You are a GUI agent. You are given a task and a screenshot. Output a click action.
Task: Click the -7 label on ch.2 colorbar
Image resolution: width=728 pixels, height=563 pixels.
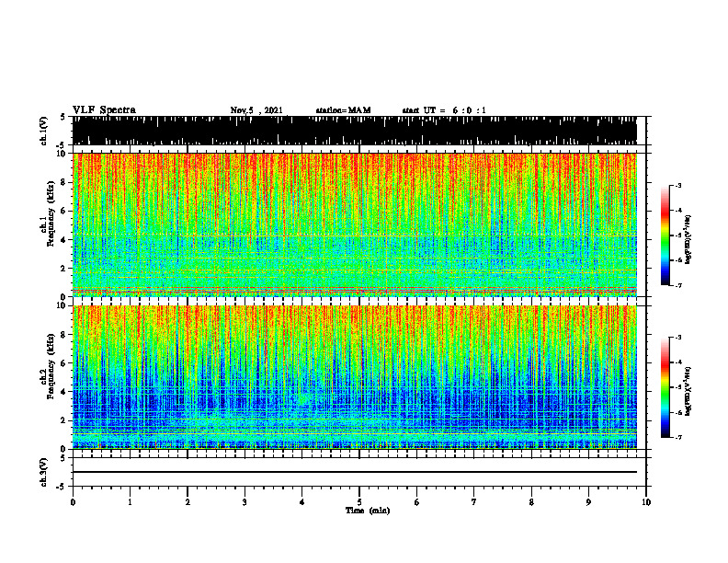point(677,437)
